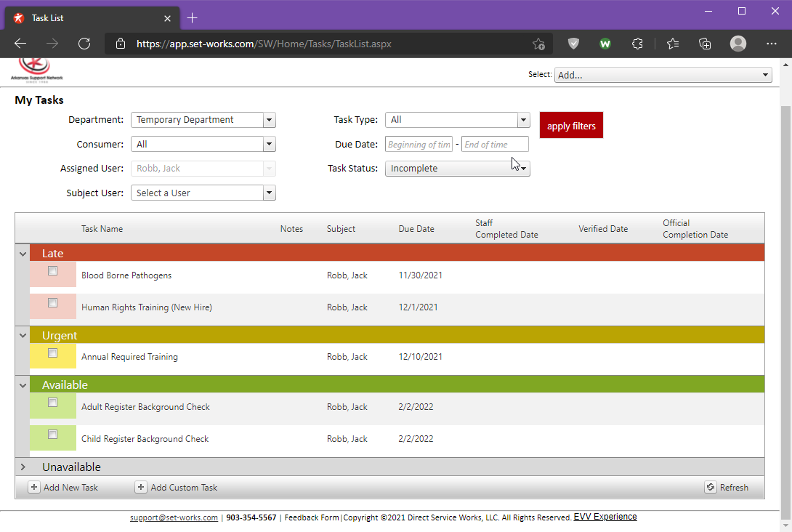The width and height of the screenshot is (792, 532).
Task: Open the browser Extensions puzzle icon
Action: 637,44
